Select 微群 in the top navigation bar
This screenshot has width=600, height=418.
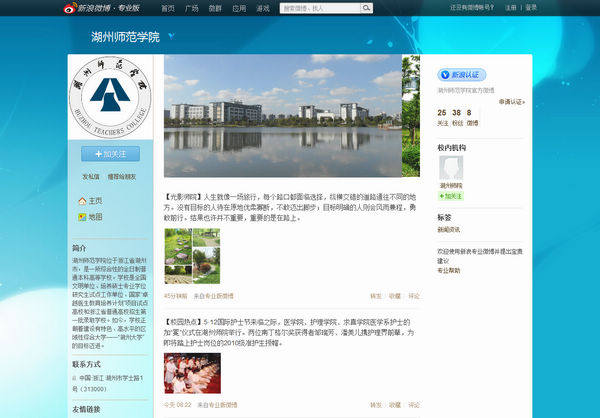point(213,7)
